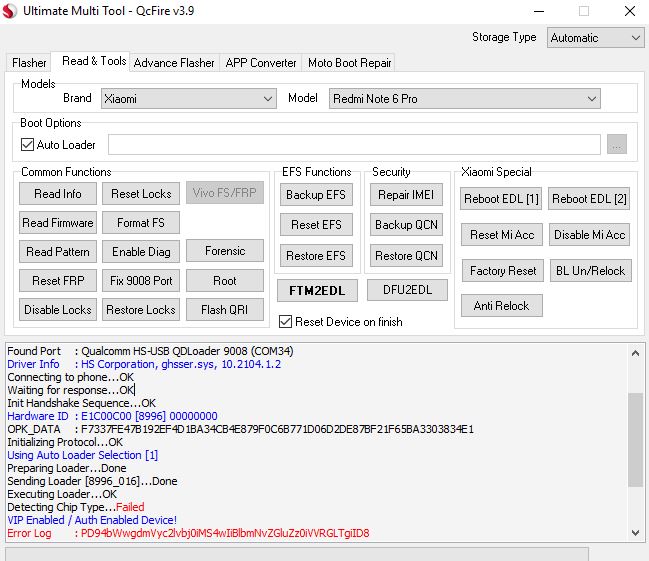This screenshot has width=649, height=561.
Task: Click the Fix 9008 Port button
Action: pyautogui.click(x=141, y=281)
